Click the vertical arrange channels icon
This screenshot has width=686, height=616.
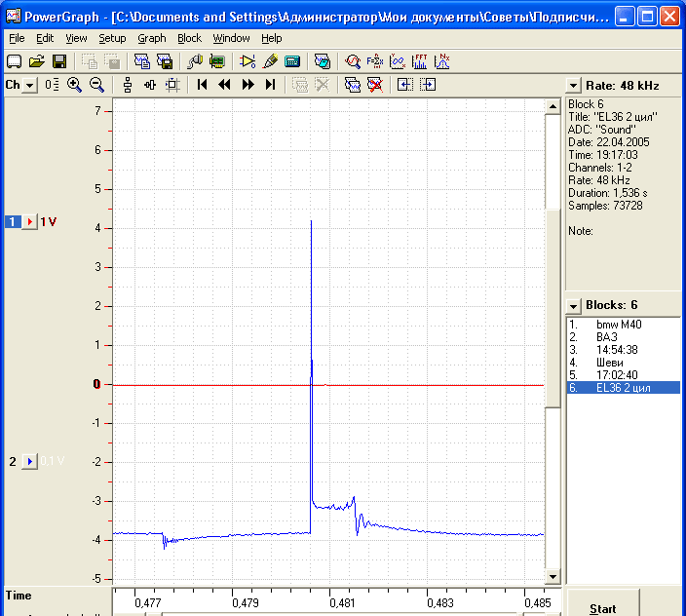(128, 85)
